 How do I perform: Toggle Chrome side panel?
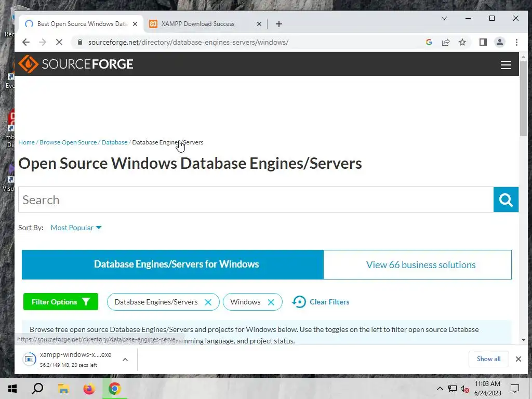pos(483,42)
